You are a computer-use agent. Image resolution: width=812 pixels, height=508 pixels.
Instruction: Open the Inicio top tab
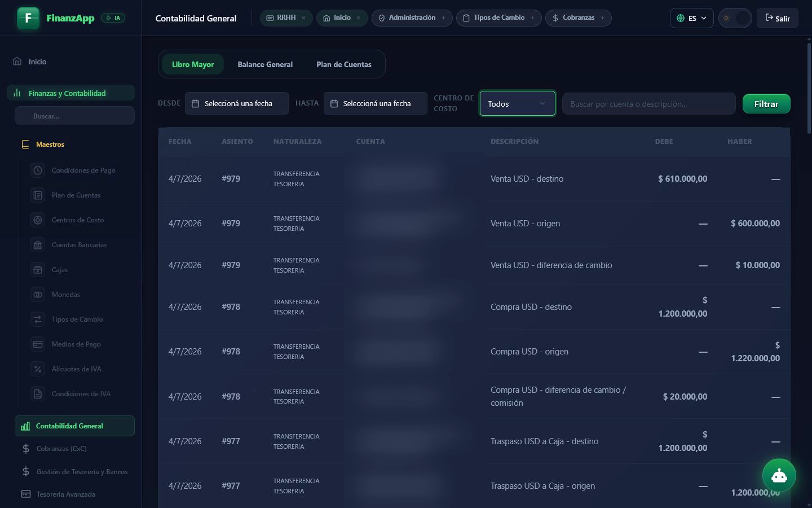coord(342,18)
